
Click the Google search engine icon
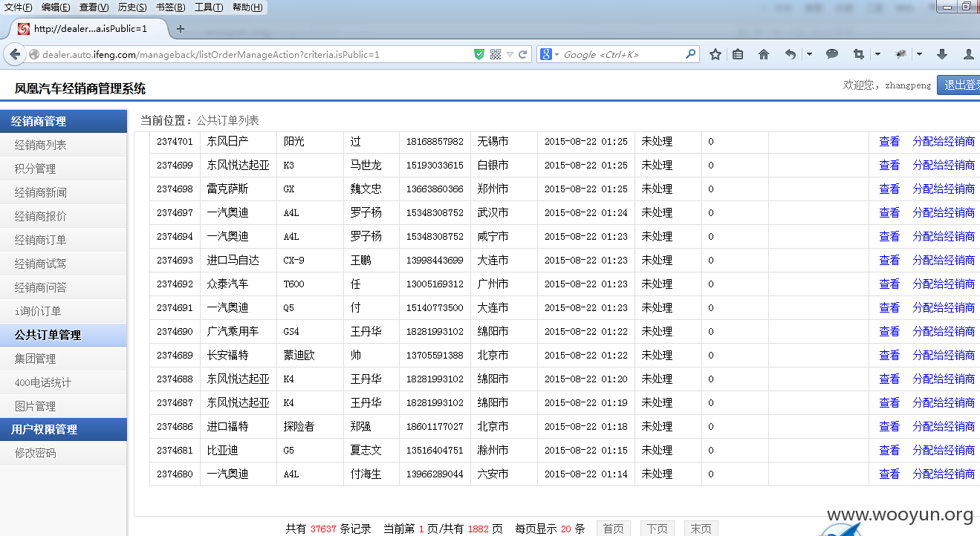coord(546,54)
